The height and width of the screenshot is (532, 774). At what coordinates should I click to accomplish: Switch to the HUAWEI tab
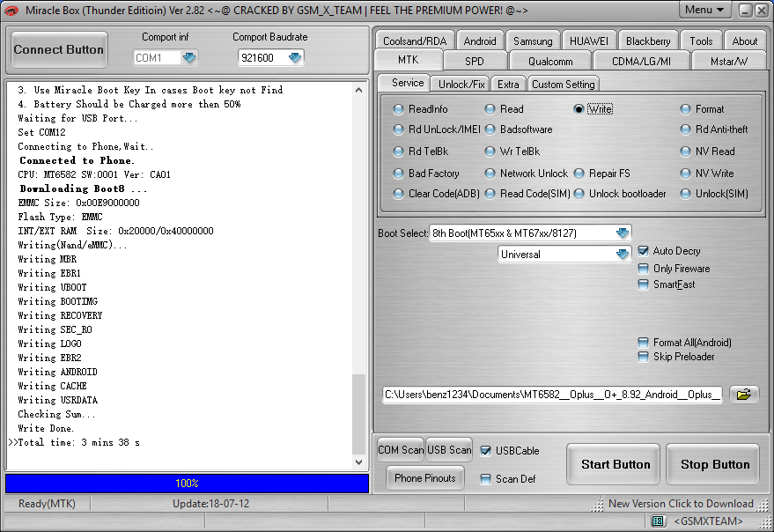coord(589,41)
